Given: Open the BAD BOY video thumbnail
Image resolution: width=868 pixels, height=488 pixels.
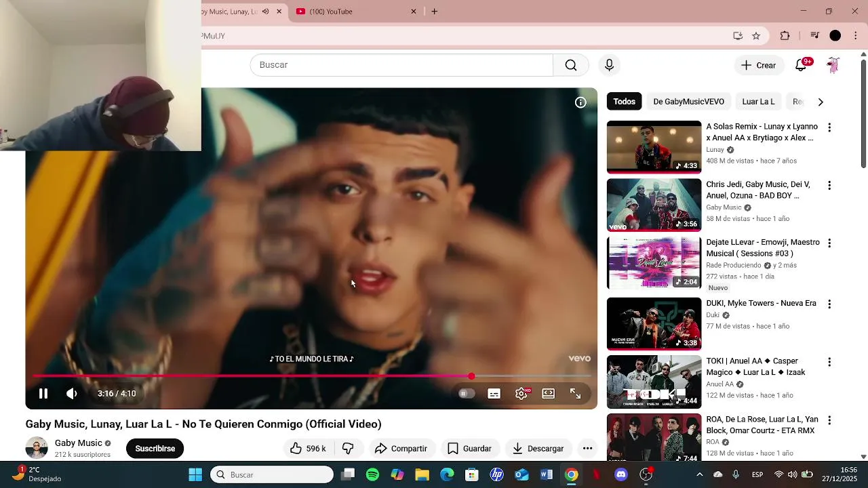Looking at the screenshot, I should tap(654, 205).
